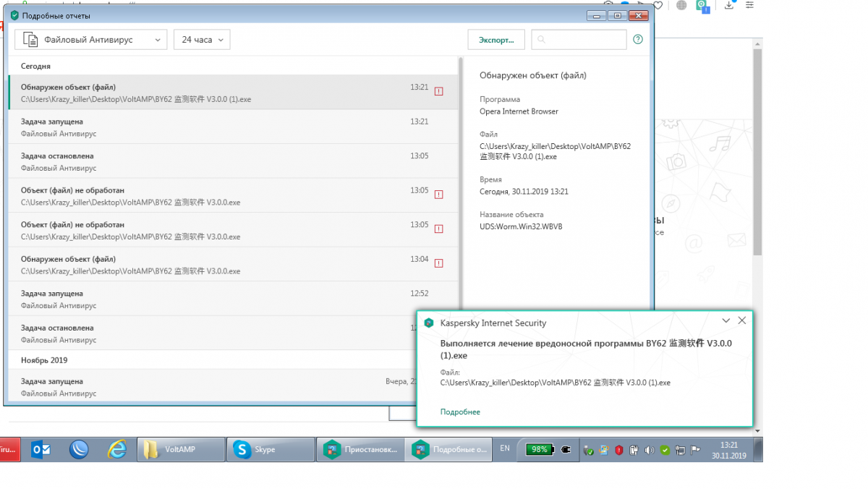Close the Kaspersky Internet Security notification popup
Viewport: 868px width, 489px height.
coord(741,320)
